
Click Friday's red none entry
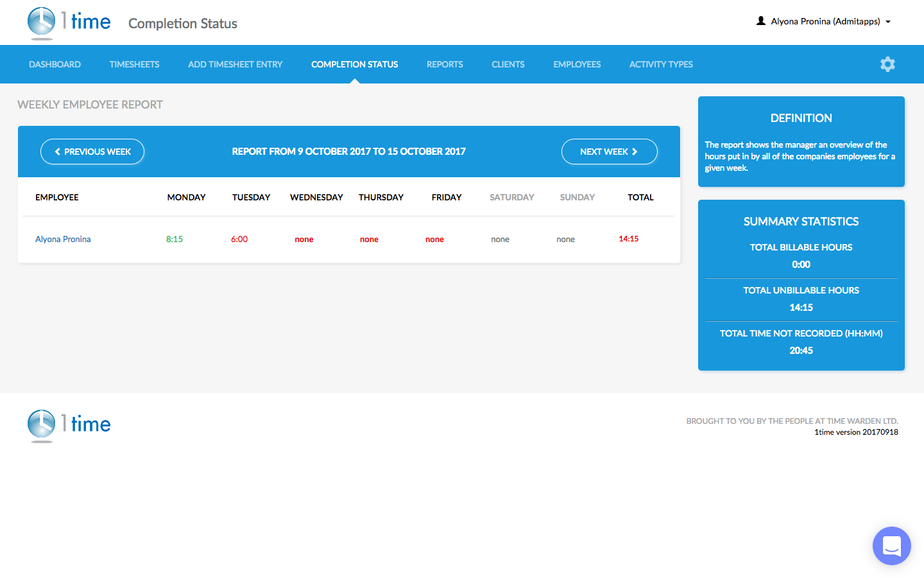pyautogui.click(x=434, y=240)
